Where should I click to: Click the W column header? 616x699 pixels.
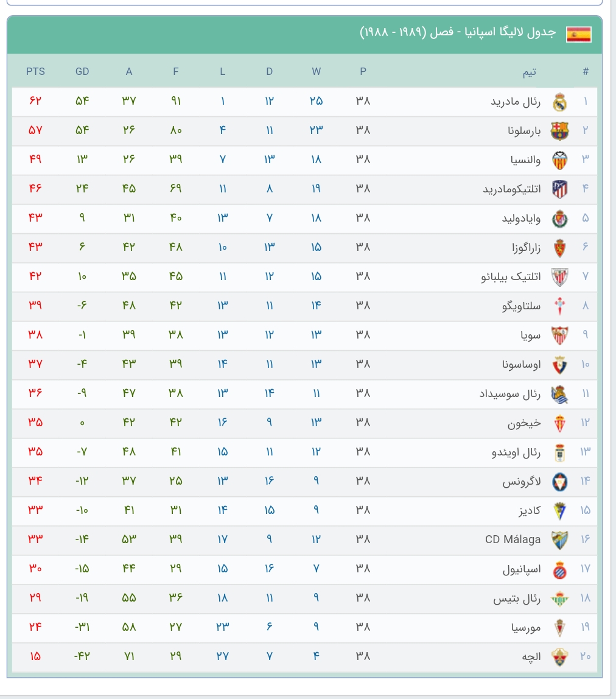pyautogui.click(x=316, y=71)
